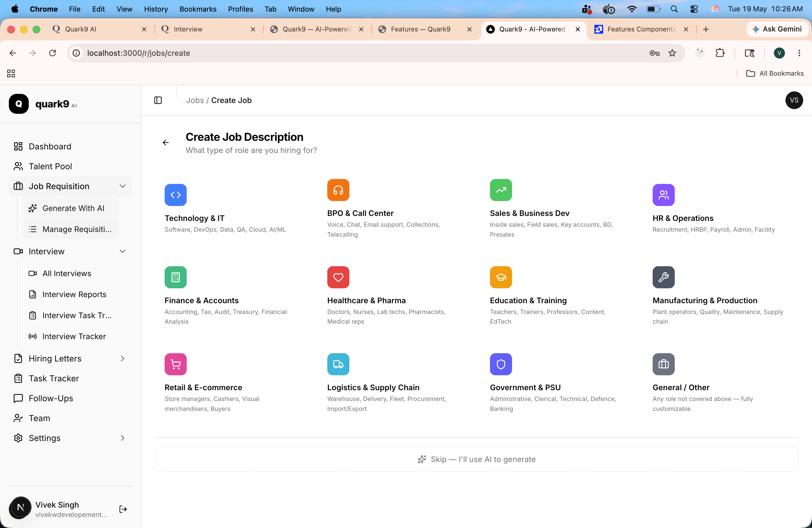The height and width of the screenshot is (528, 812).
Task: Click Ask Gemini button
Action: coord(777,29)
